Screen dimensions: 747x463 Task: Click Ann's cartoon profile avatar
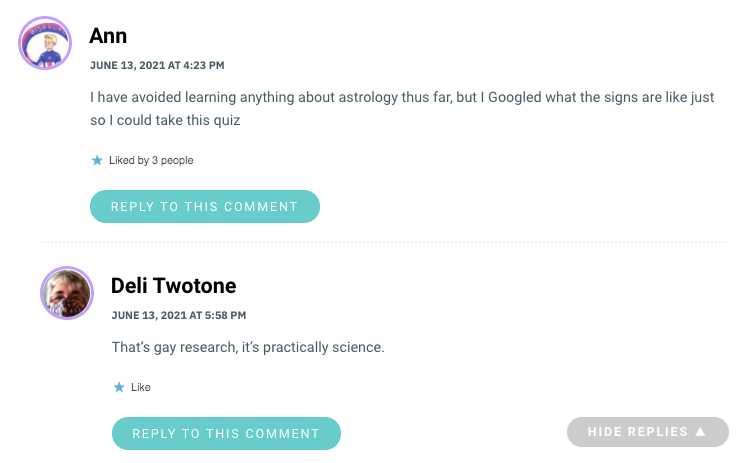[x=45, y=43]
